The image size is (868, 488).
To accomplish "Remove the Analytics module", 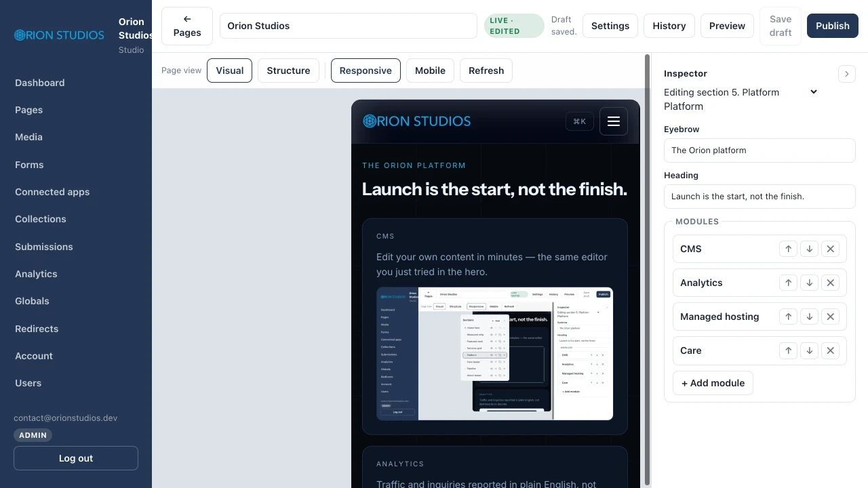I will [x=830, y=283].
